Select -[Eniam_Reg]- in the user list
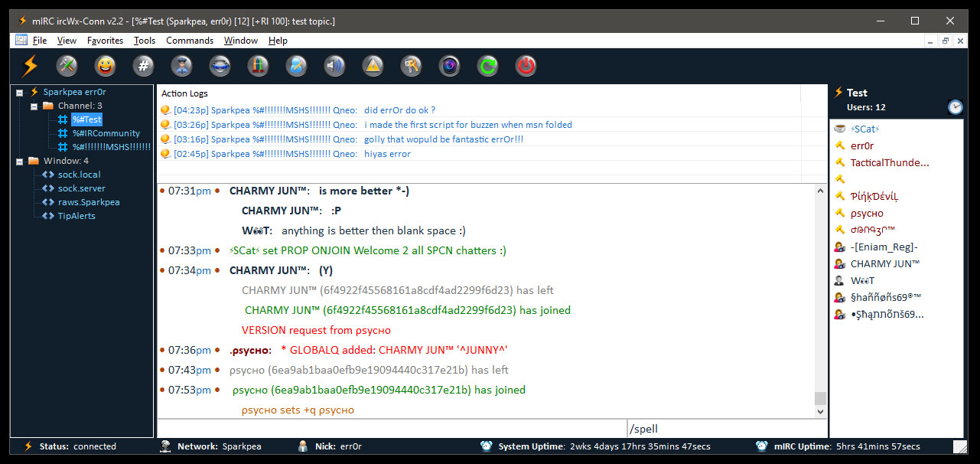980x464 pixels. pyautogui.click(x=884, y=247)
